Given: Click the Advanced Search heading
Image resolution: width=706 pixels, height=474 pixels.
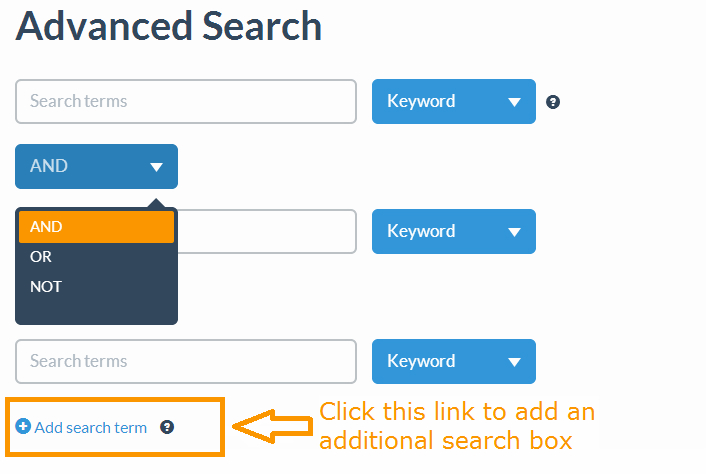Looking at the screenshot, I should click(169, 27).
